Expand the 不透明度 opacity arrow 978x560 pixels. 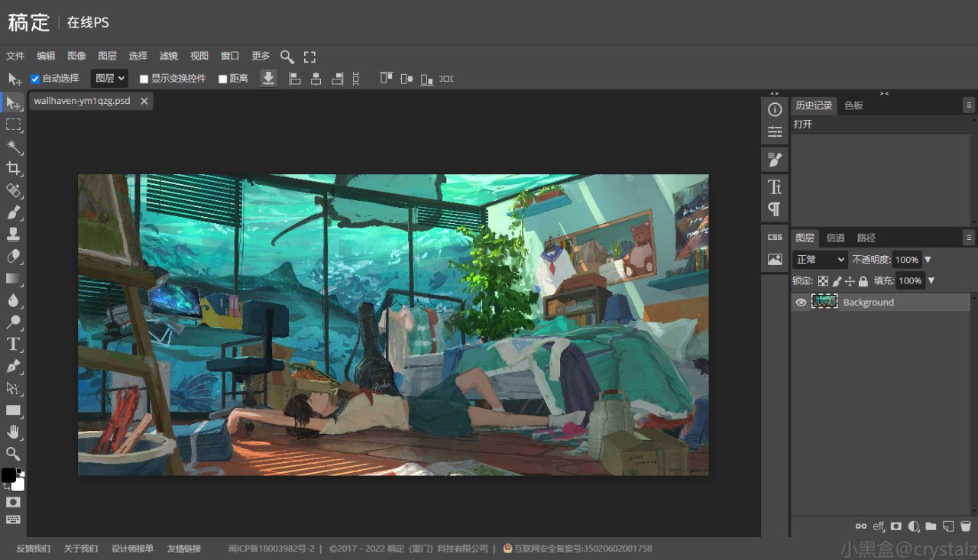[928, 260]
